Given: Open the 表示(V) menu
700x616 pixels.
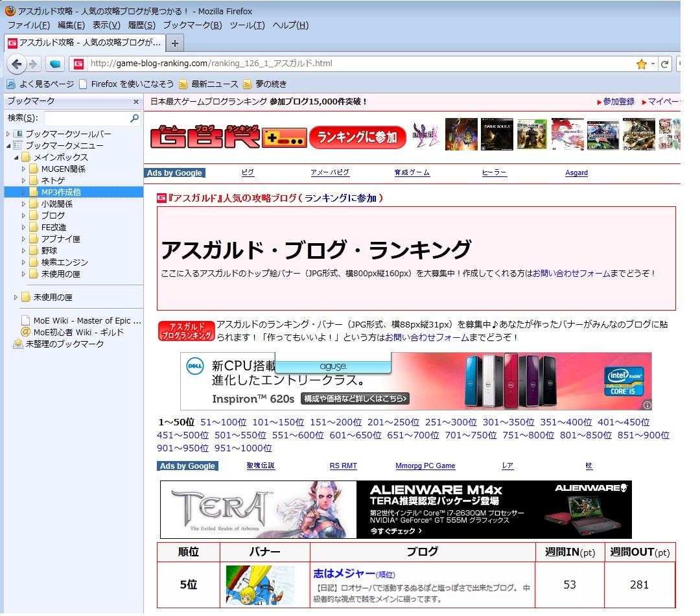Looking at the screenshot, I should click(106, 25).
